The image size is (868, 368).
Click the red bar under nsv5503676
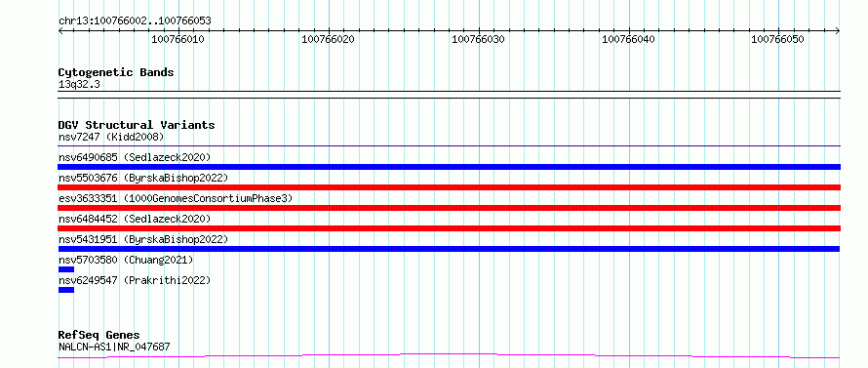click(x=449, y=187)
